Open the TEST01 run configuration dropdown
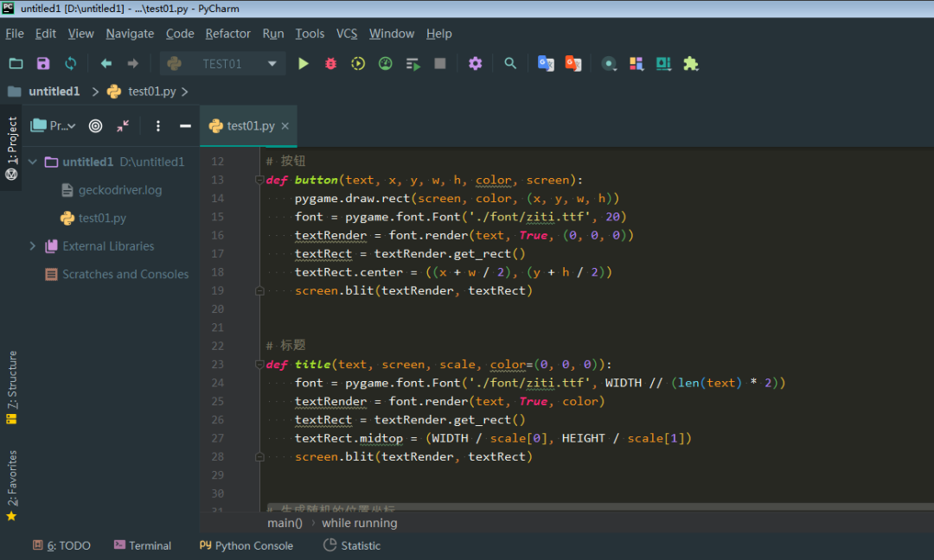The width and height of the screenshot is (934, 560). (222, 63)
